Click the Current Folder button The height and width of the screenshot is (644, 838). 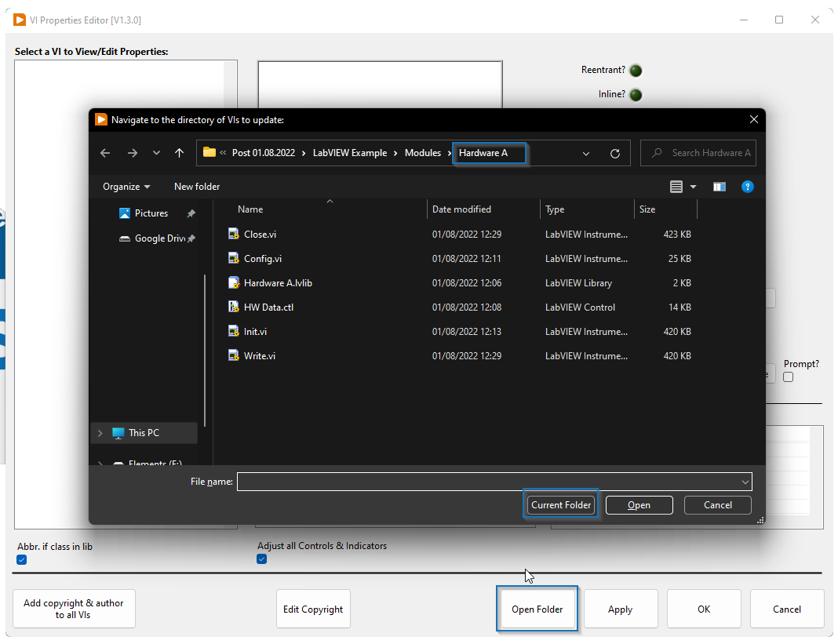(560, 504)
